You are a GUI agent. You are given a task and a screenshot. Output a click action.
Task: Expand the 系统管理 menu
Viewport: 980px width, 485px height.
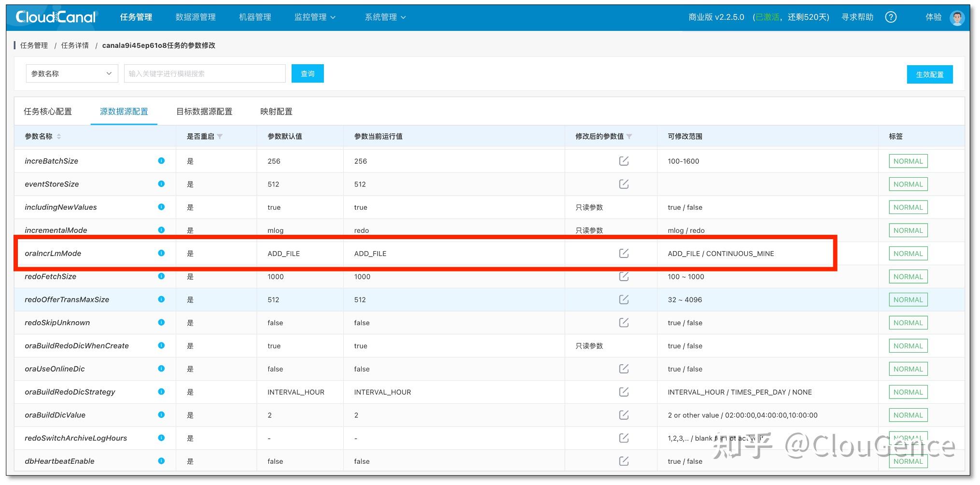[x=385, y=16]
